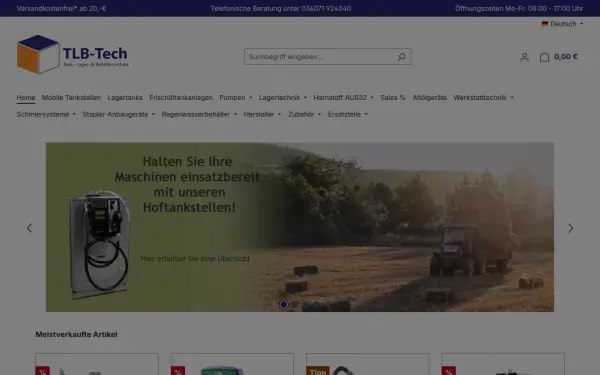
Task: Click the 0,00 € cart total
Action: pos(566,57)
